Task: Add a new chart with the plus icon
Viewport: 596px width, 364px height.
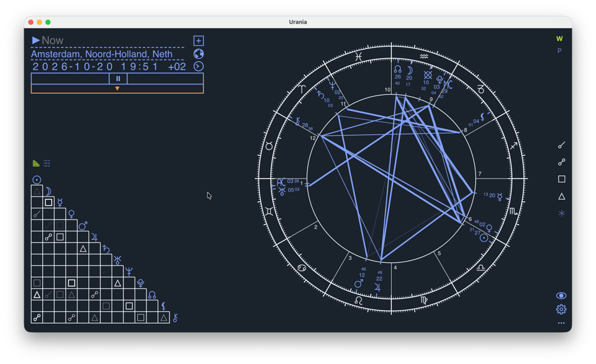Action: tap(199, 40)
